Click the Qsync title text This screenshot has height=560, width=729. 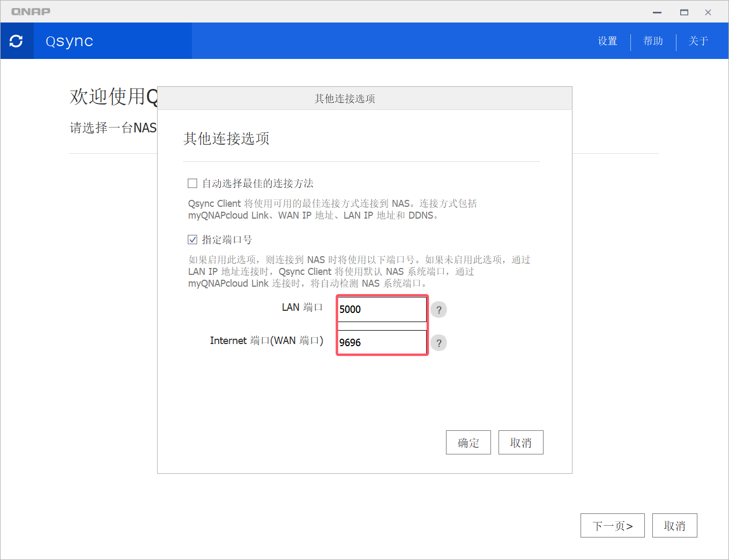point(70,41)
